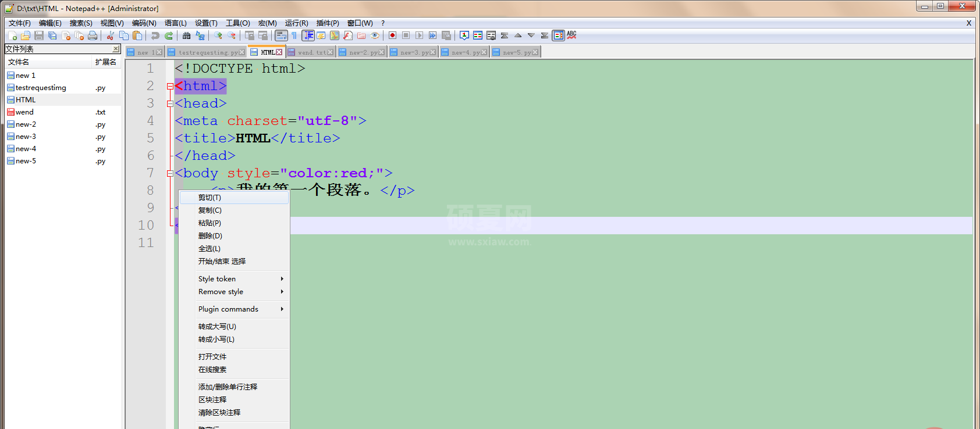The image size is (980, 429).
Task: Click the Open file toolbar icon
Action: (x=25, y=35)
